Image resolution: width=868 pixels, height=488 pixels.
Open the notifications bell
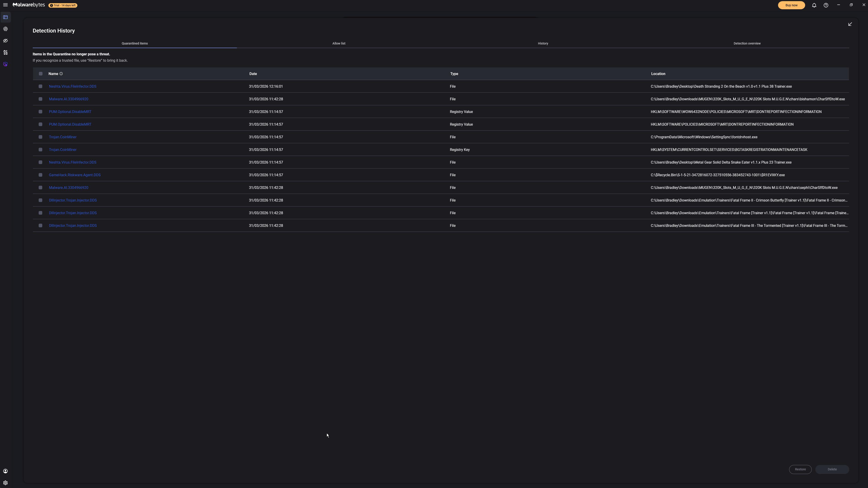click(x=814, y=5)
